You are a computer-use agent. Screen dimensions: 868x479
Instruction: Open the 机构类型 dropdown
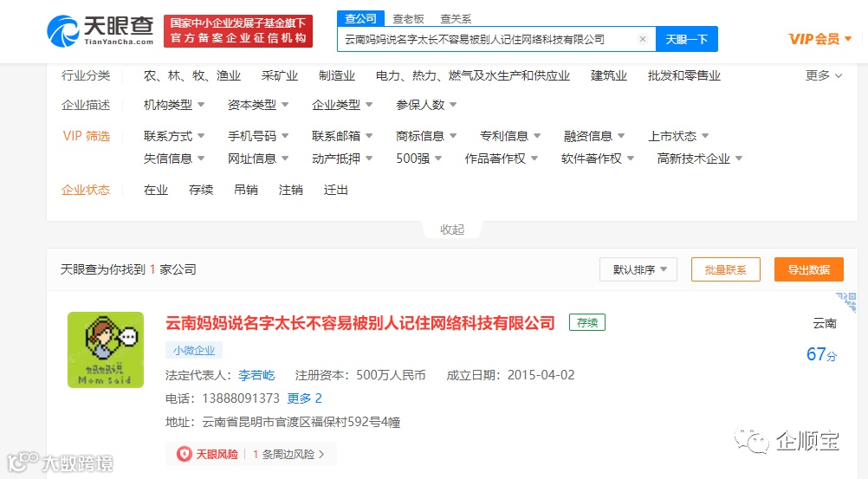coord(174,105)
